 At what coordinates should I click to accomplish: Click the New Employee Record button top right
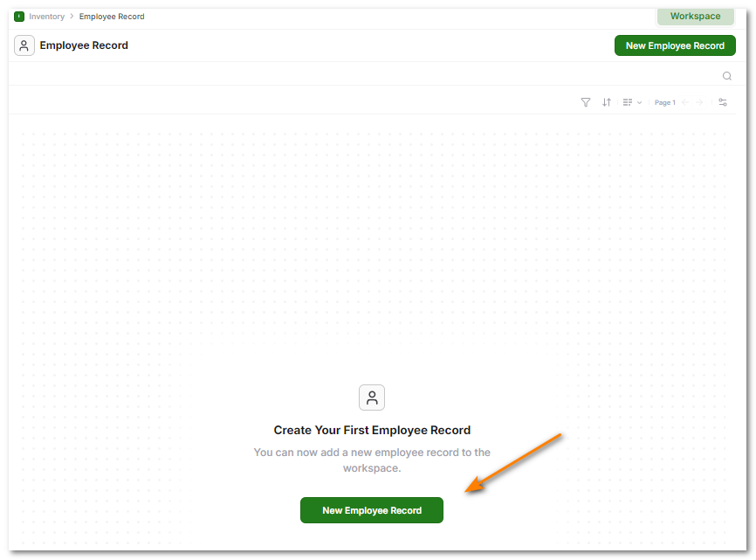click(x=675, y=45)
